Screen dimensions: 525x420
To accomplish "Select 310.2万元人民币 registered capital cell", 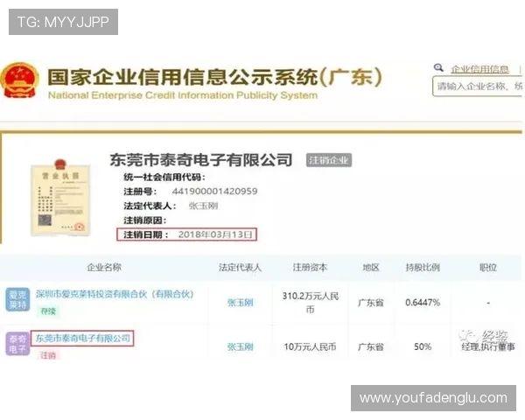I will click(x=311, y=303).
